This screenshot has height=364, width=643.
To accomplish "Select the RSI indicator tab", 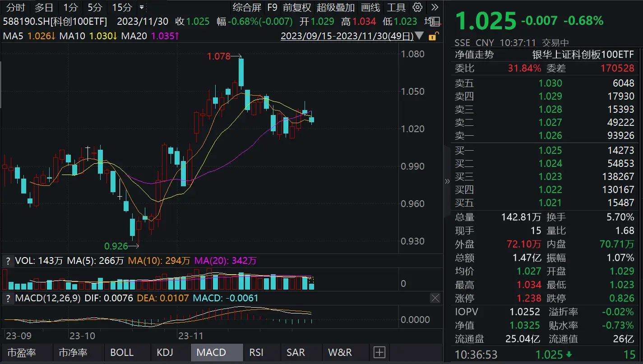I will tap(256, 352).
